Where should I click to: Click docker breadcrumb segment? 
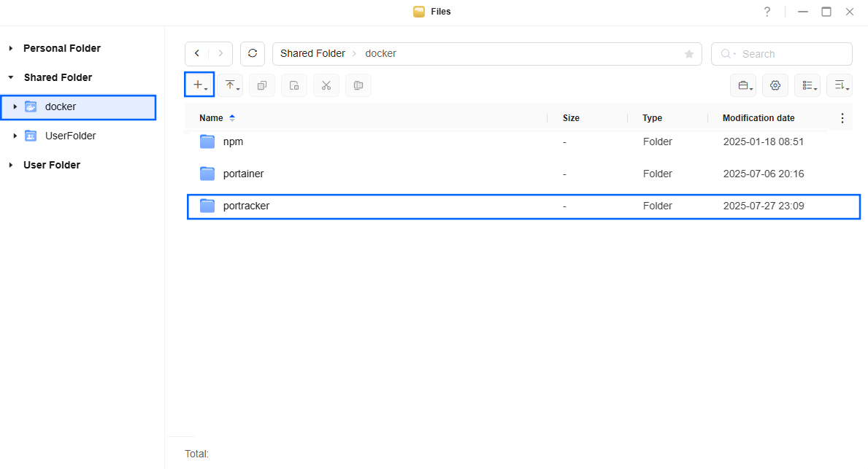pos(381,54)
